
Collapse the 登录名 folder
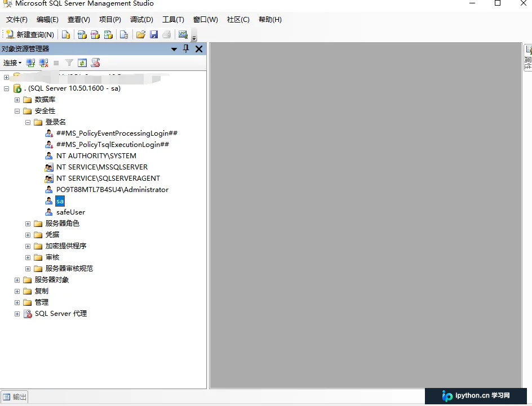coord(28,122)
